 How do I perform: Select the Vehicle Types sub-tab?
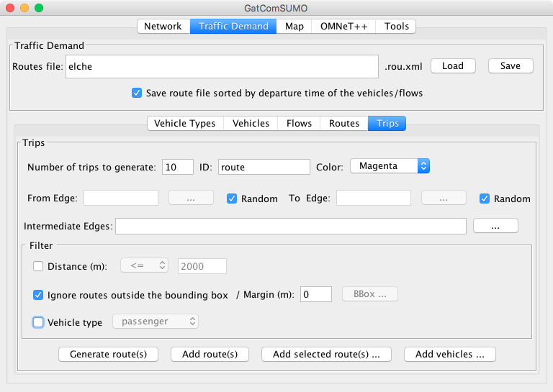[184, 123]
